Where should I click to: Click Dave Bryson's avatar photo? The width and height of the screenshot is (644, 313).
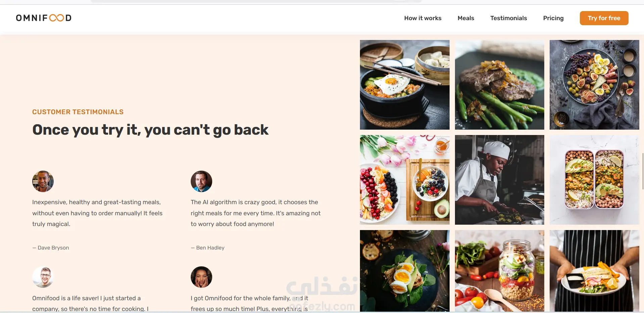[x=43, y=181]
